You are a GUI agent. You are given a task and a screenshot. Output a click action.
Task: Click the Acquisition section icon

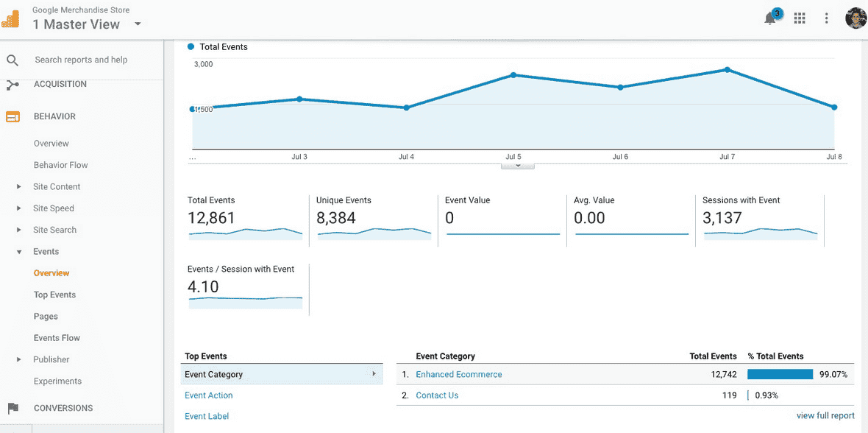[13, 85]
